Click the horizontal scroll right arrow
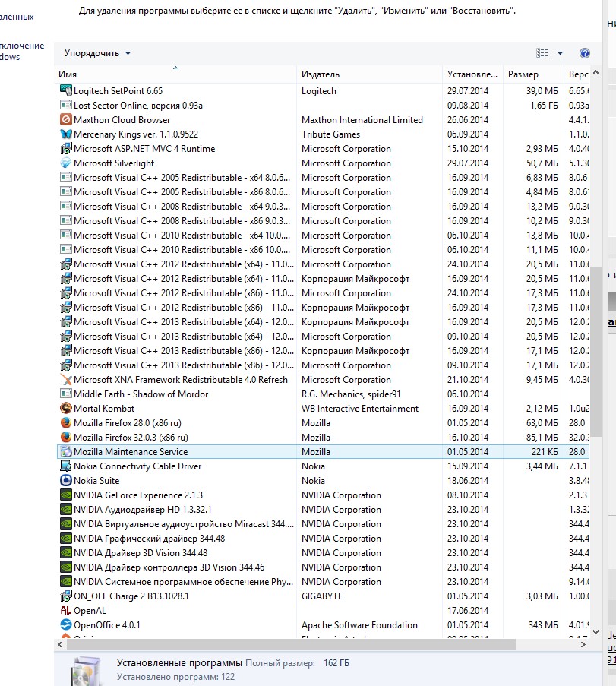616x686 pixels. (583, 644)
